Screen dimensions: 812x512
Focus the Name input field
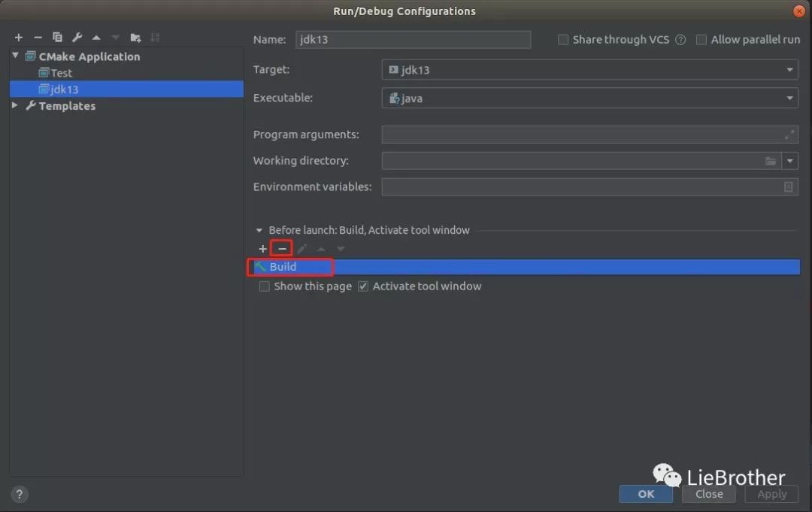coord(413,40)
